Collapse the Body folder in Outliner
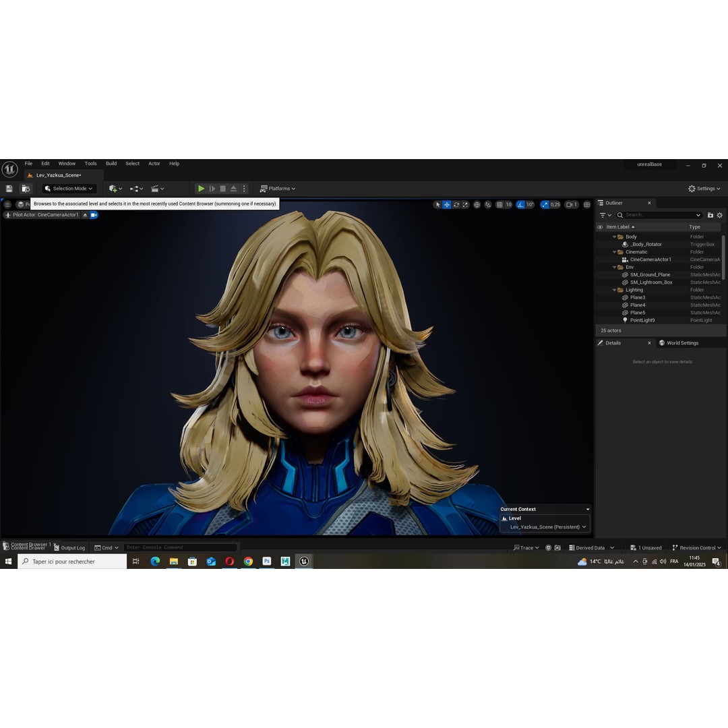Screen dimensions: 728x728 pos(615,237)
